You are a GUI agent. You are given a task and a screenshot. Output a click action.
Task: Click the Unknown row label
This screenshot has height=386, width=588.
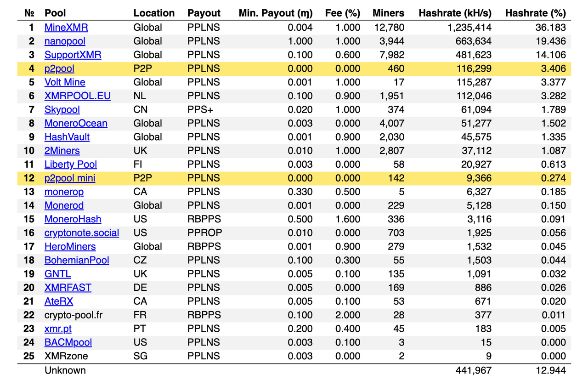pyautogui.click(x=65, y=370)
